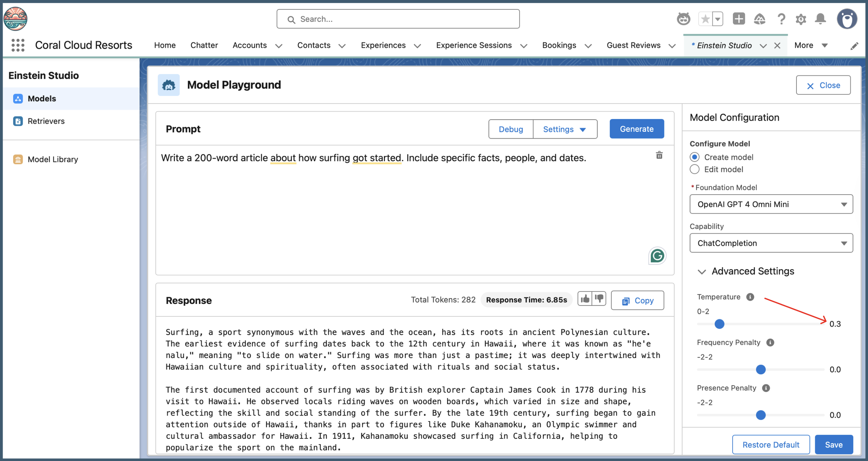Open the prompt Settings dropdown menu
The width and height of the screenshot is (868, 461).
(565, 129)
